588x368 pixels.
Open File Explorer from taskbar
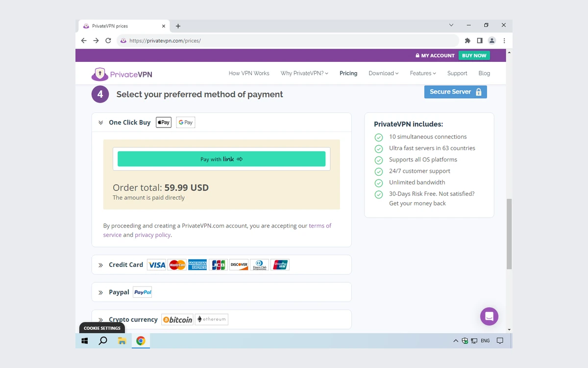click(x=122, y=341)
